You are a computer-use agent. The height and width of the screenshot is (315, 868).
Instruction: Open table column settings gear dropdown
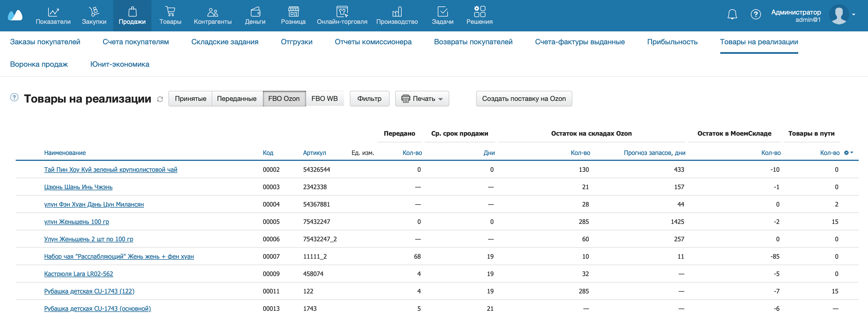[848, 153]
